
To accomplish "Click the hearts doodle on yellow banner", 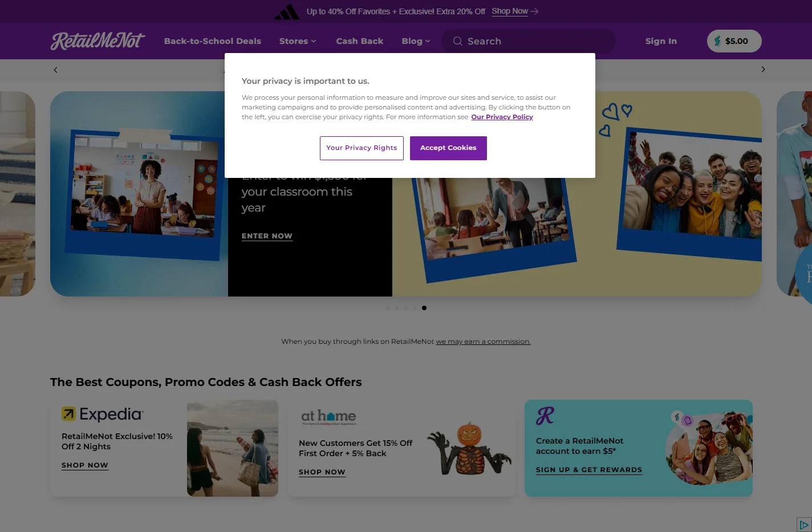I will click(615, 119).
